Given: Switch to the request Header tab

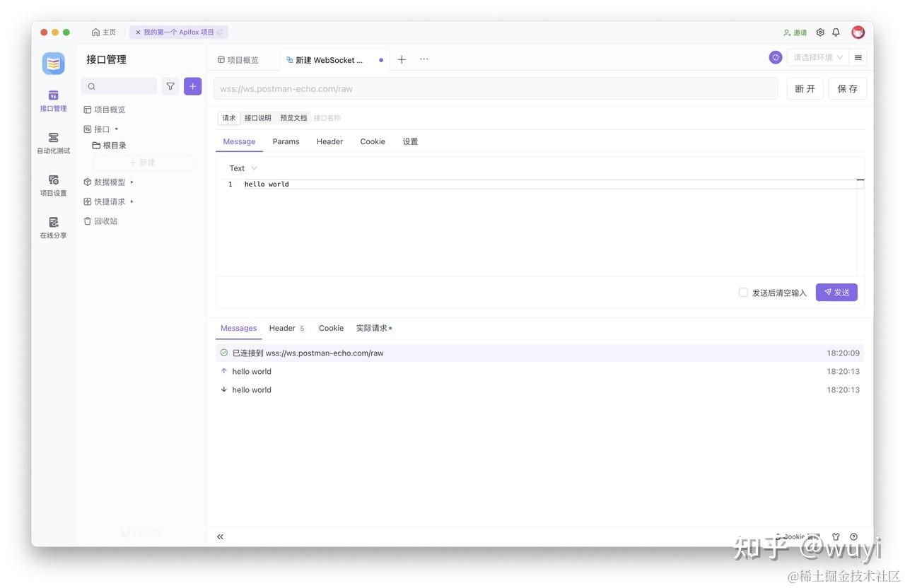Looking at the screenshot, I should click(x=329, y=141).
